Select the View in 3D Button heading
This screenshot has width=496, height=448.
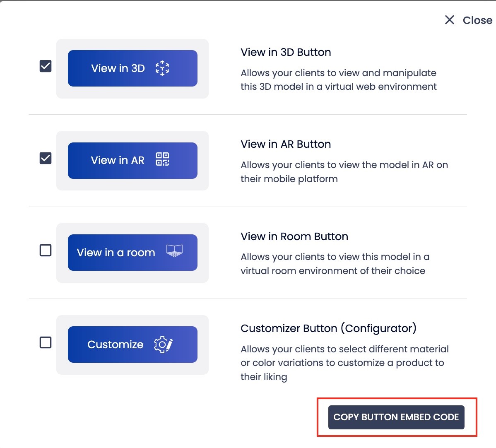point(286,52)
